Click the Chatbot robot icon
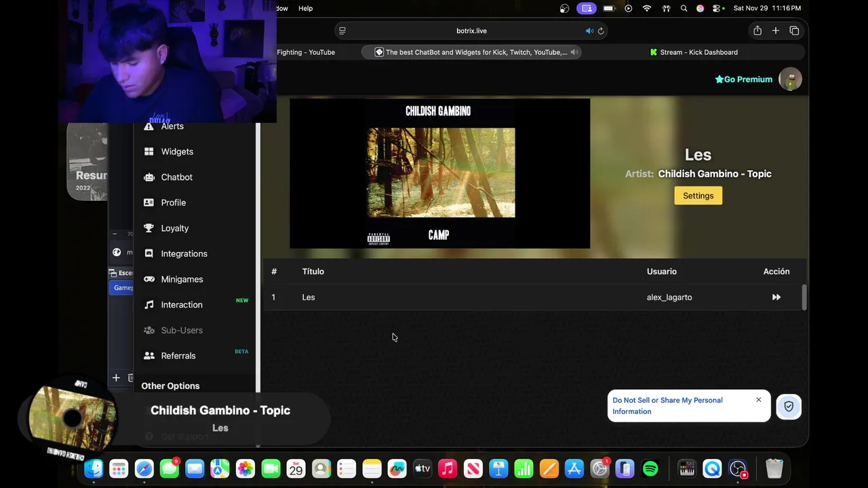Screen dimensions: 868x488 pos(149,178)
